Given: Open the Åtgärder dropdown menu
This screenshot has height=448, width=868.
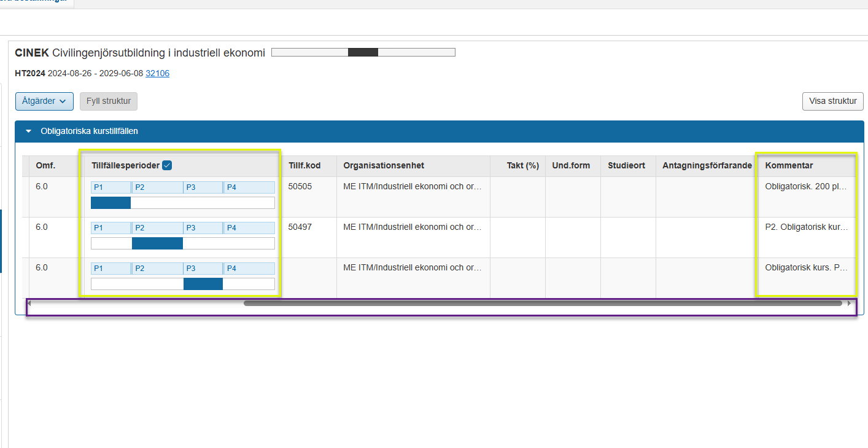Looking at the screenshot, I should coord(44,101).
